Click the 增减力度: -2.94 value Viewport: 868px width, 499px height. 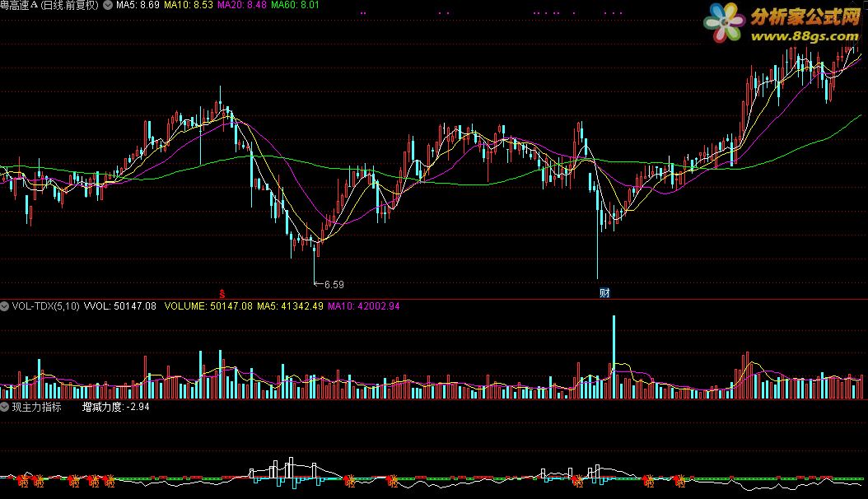click(x=115, y=407)
